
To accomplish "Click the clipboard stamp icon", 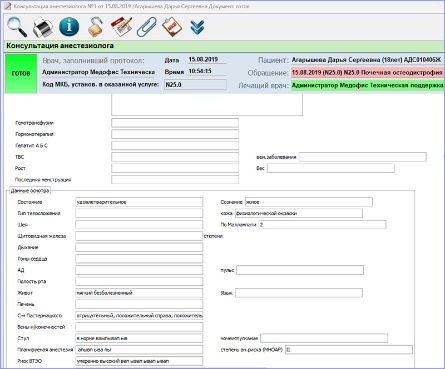I will click(x=172, y=27).
